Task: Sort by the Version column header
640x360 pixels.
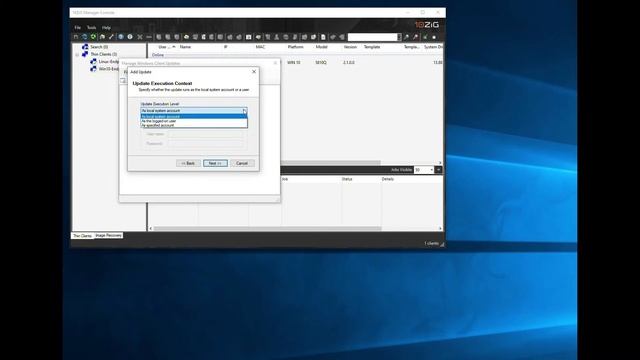Action: click(x=350, y=47)
